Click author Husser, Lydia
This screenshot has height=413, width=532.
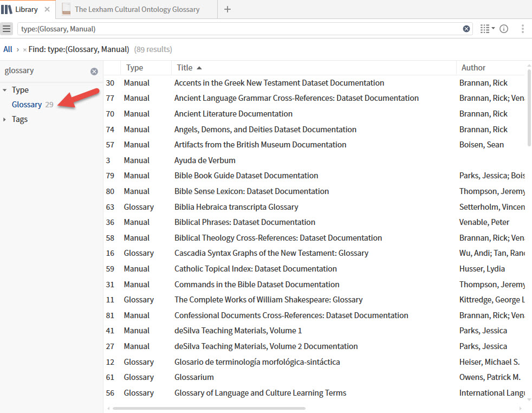coord(482,269)
